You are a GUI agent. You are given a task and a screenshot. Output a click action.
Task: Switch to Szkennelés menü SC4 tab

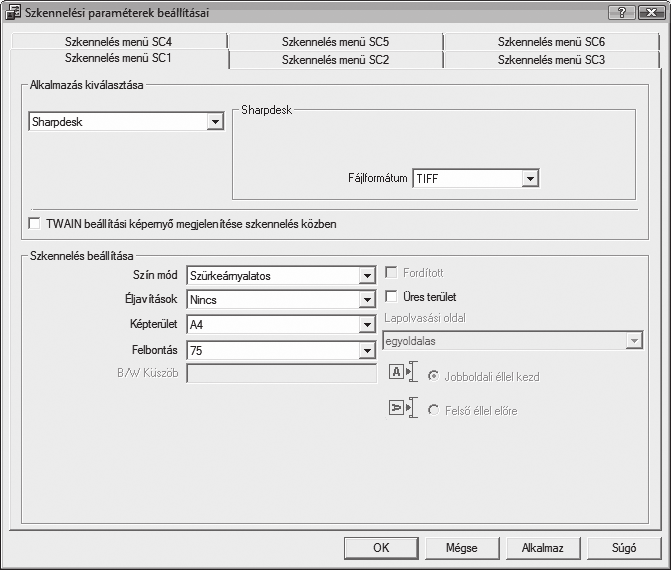[119, 42]
